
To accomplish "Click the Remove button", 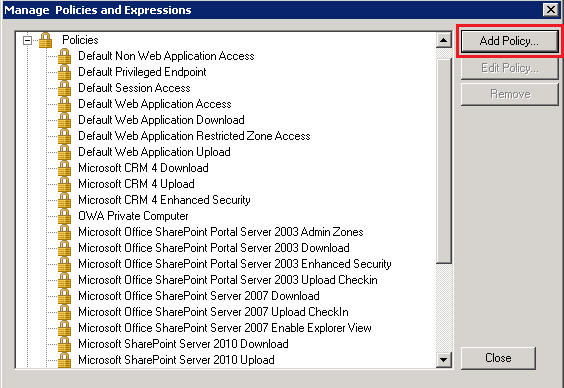I will (x=509, y=94).
